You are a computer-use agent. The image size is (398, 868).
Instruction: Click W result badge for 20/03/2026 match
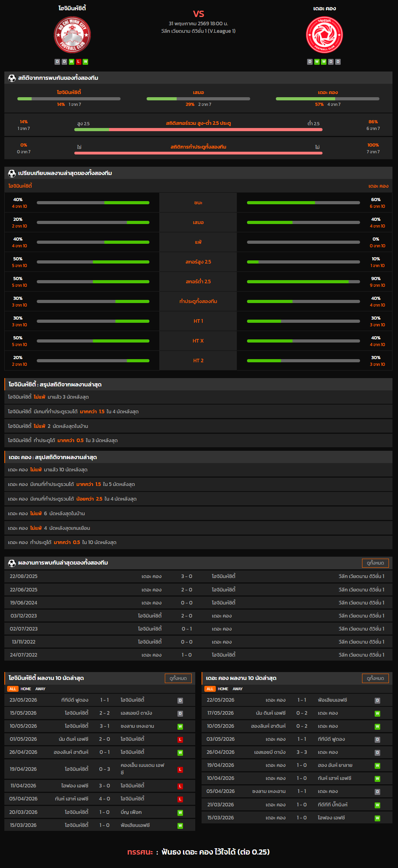[180, 813]
